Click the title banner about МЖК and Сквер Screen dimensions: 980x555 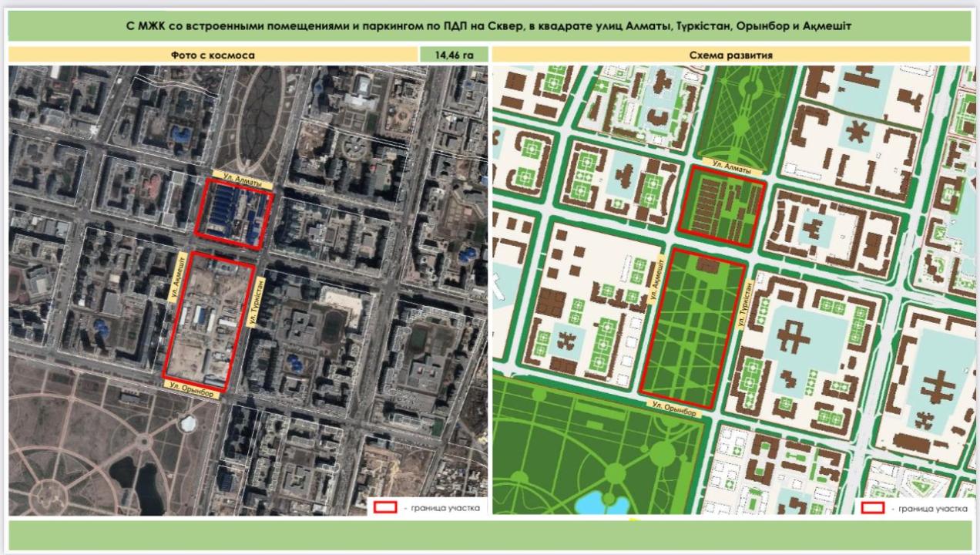coord(489,26)
